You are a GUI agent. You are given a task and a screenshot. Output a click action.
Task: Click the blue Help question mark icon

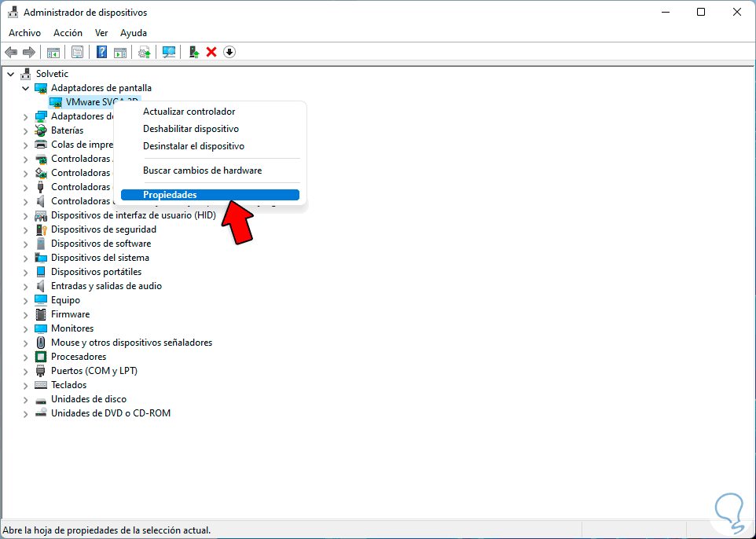coord(101,52)
